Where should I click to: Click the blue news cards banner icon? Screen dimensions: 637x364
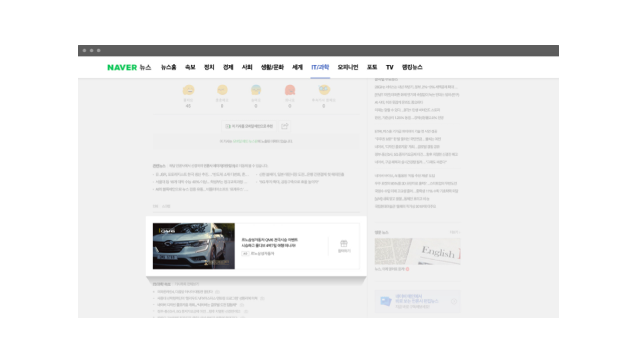tap(386, 301)
